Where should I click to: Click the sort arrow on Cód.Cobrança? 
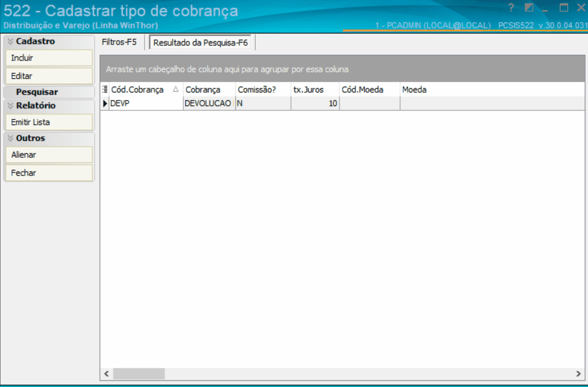coord(175,89)
